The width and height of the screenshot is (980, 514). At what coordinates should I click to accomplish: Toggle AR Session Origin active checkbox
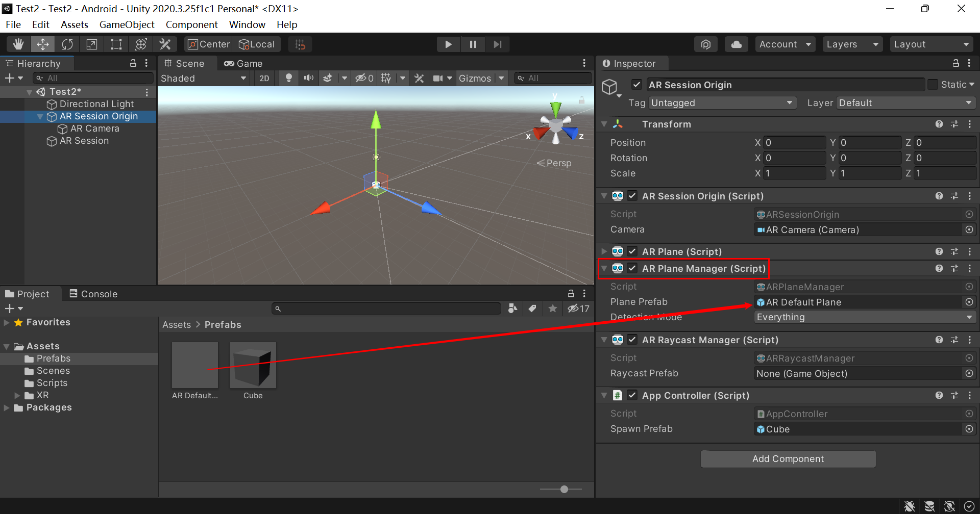(x=636, y=85)
